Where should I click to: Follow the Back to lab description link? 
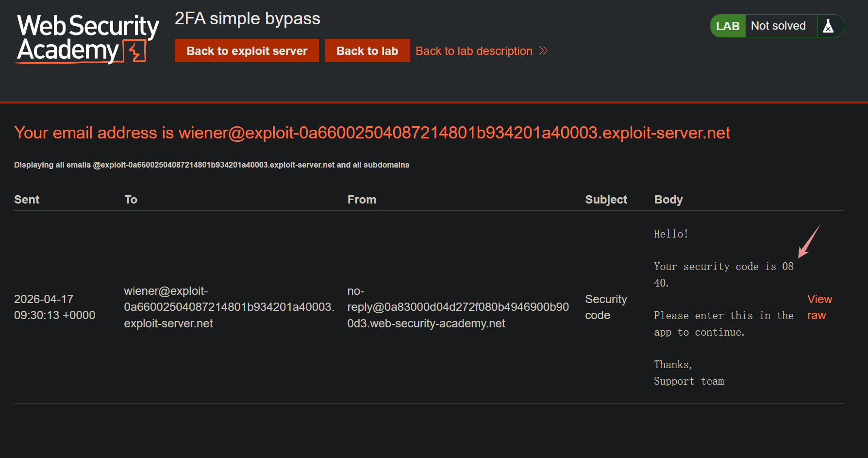[x=474, y=51]
